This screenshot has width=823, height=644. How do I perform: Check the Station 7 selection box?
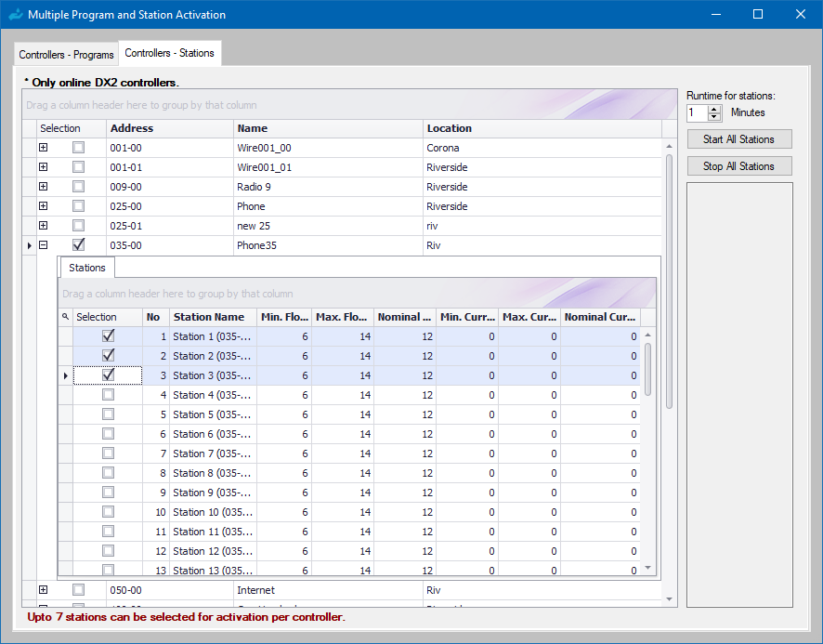[108, 453]
